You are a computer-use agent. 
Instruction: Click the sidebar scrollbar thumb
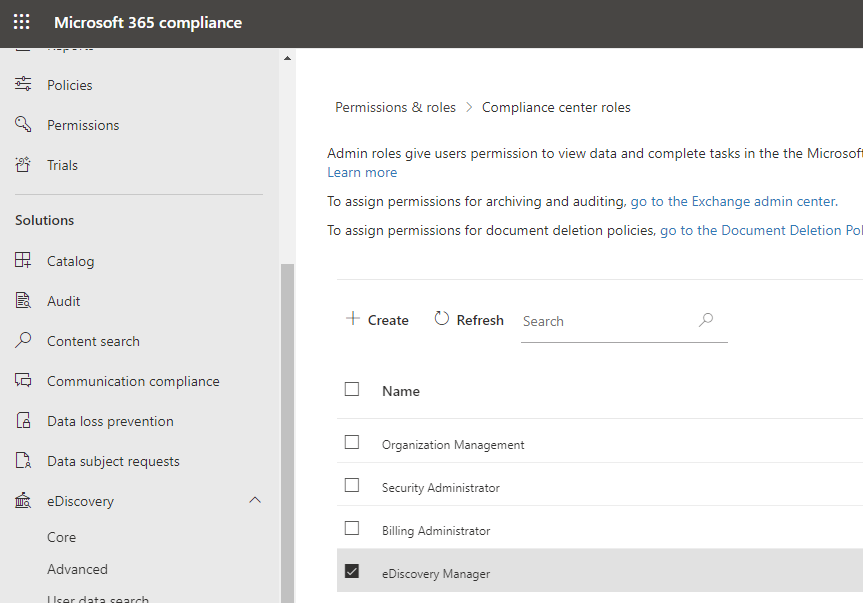tap(287, 433)
